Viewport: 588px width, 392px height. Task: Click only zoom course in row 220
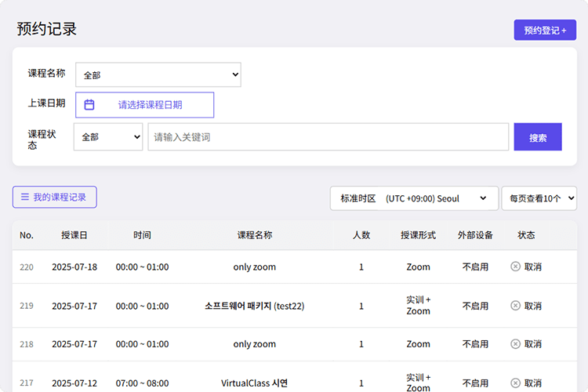pos(255,267)
